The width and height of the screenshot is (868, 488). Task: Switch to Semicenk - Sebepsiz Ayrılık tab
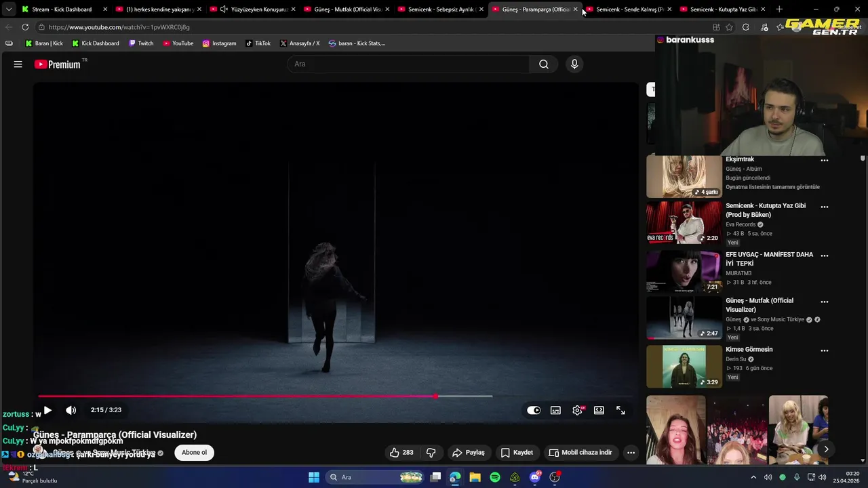(441, 9)
